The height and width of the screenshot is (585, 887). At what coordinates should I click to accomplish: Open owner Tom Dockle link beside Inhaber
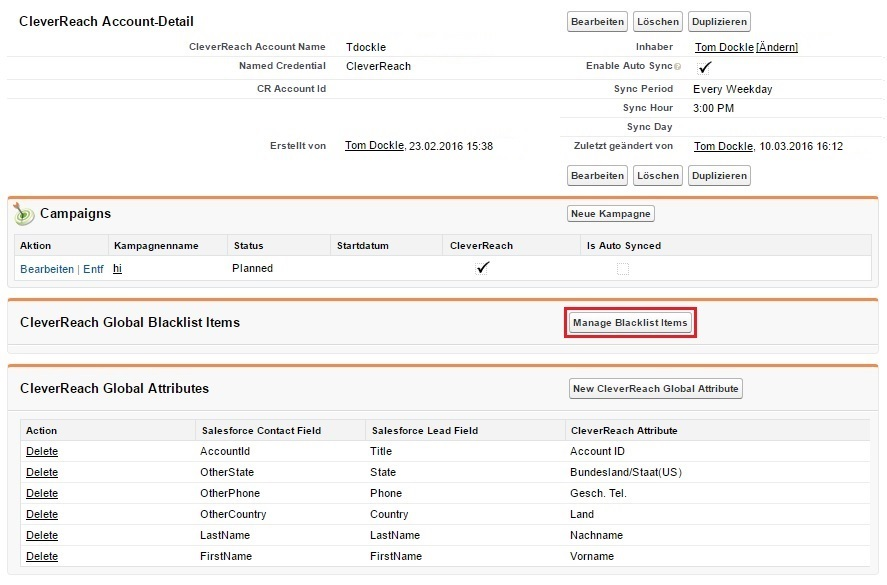tap(724, 47)
